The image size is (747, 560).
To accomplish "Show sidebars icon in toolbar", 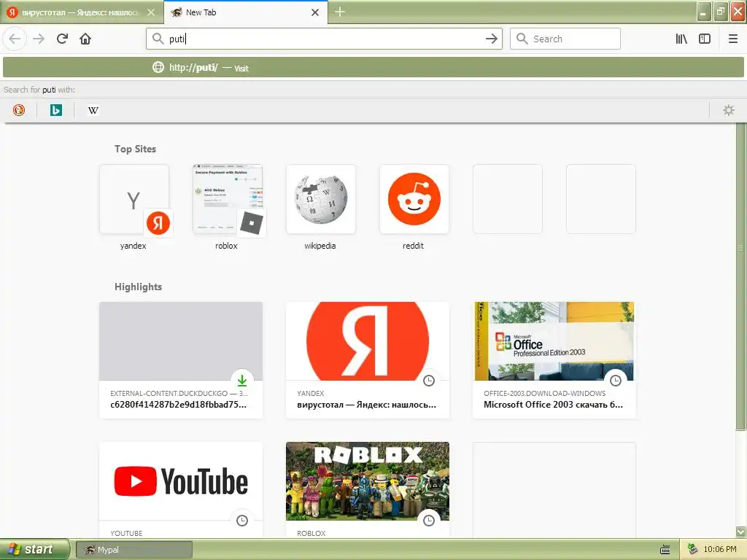I will coord(705,39).
